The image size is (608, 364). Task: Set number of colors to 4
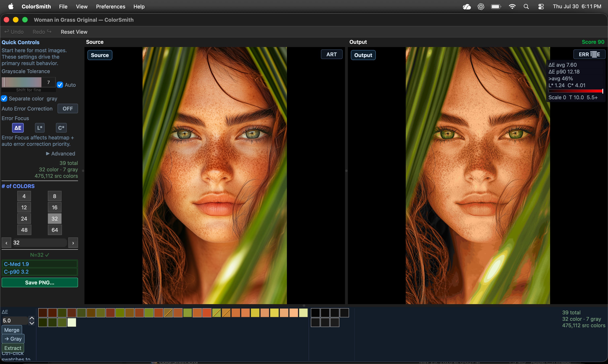click(24, 196)
